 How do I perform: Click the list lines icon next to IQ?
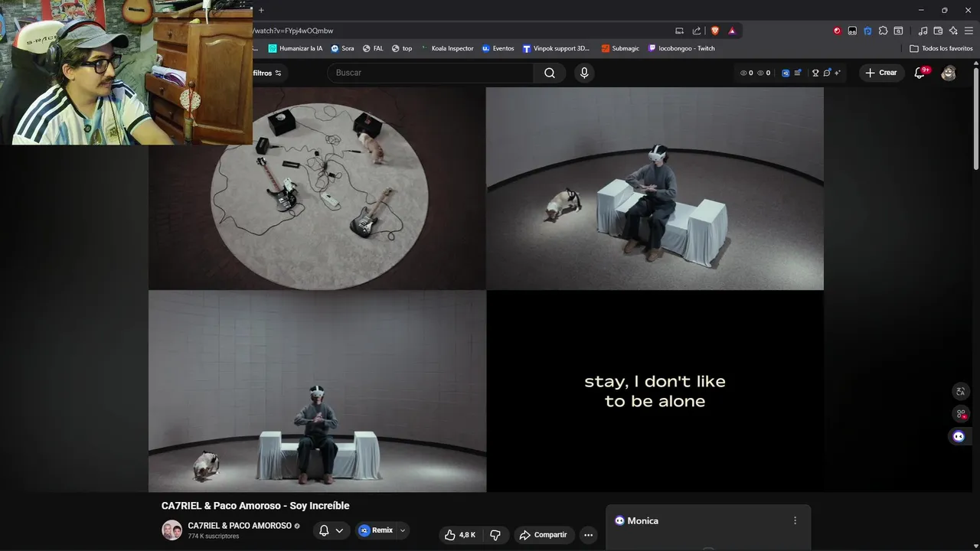[x=798, y=73]
